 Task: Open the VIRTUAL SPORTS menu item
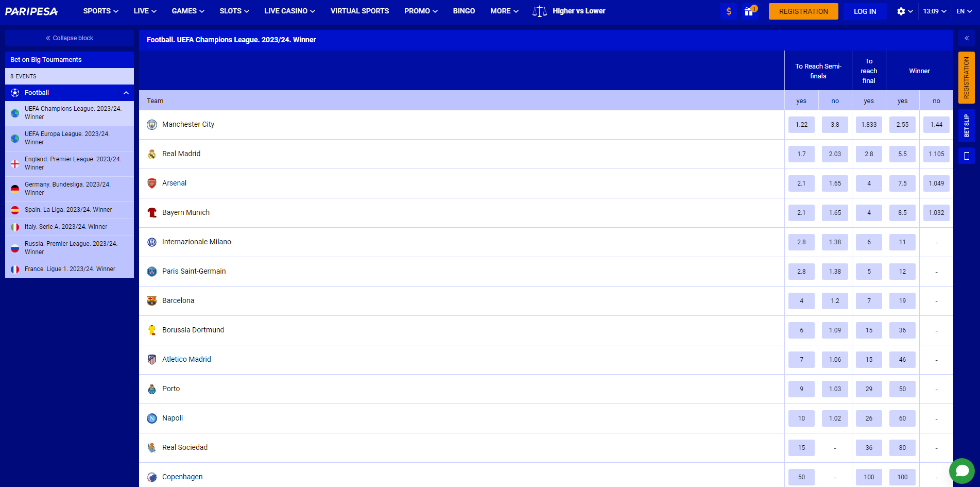point(359,11)
